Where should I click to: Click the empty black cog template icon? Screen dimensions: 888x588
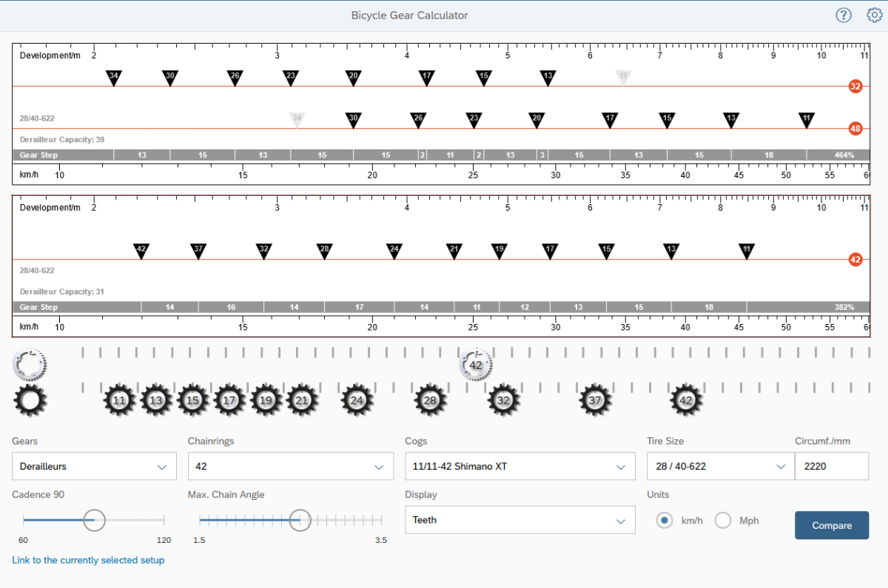point(30,400)
